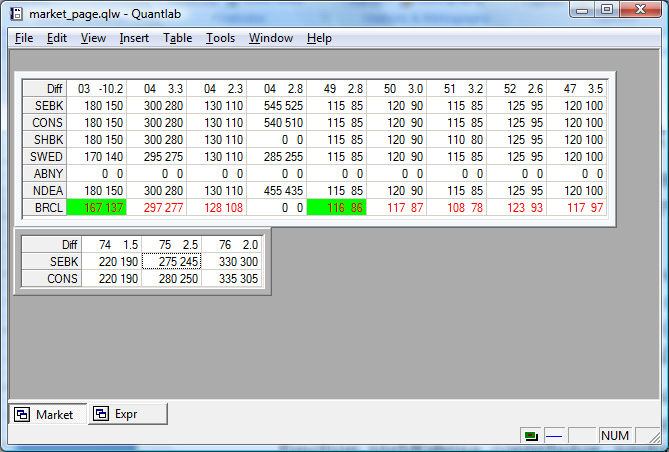Click the bottom table cell 335 305

(x=232, y=278)
